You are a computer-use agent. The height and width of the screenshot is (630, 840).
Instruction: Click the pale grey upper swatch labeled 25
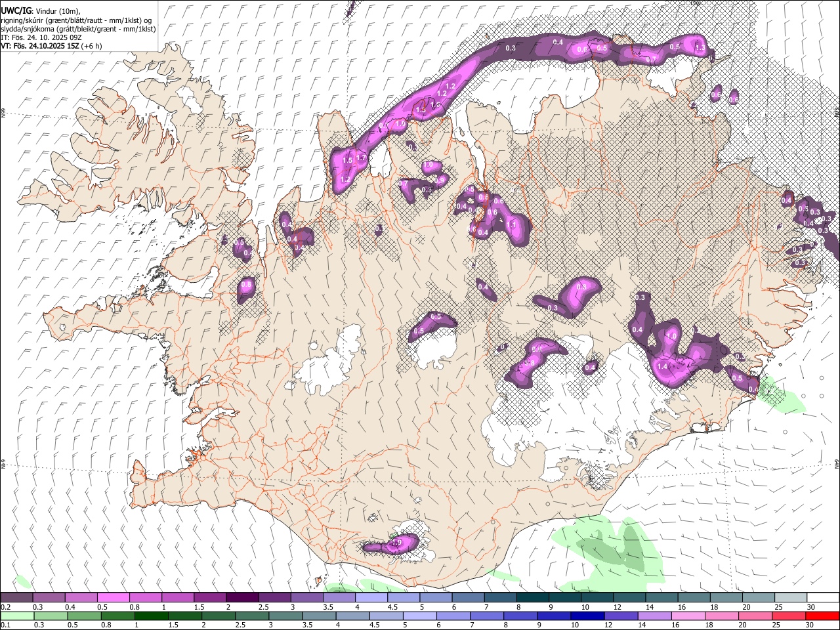789,598
